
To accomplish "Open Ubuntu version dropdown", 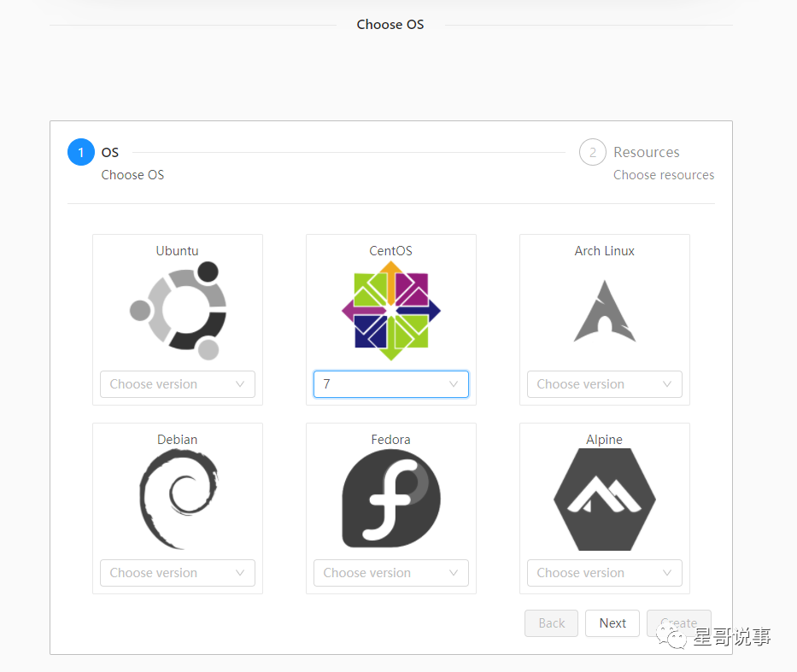I will (178, 384).
